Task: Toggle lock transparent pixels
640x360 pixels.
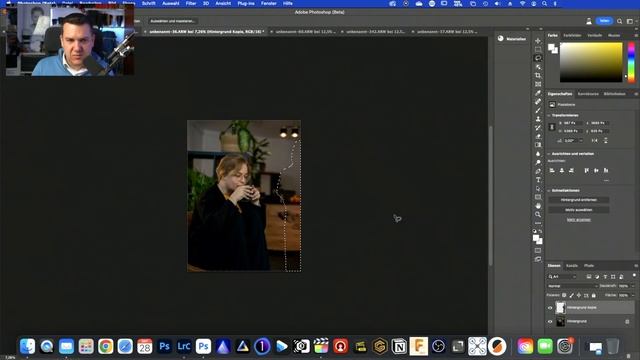Action: click(x=564, y=295)
